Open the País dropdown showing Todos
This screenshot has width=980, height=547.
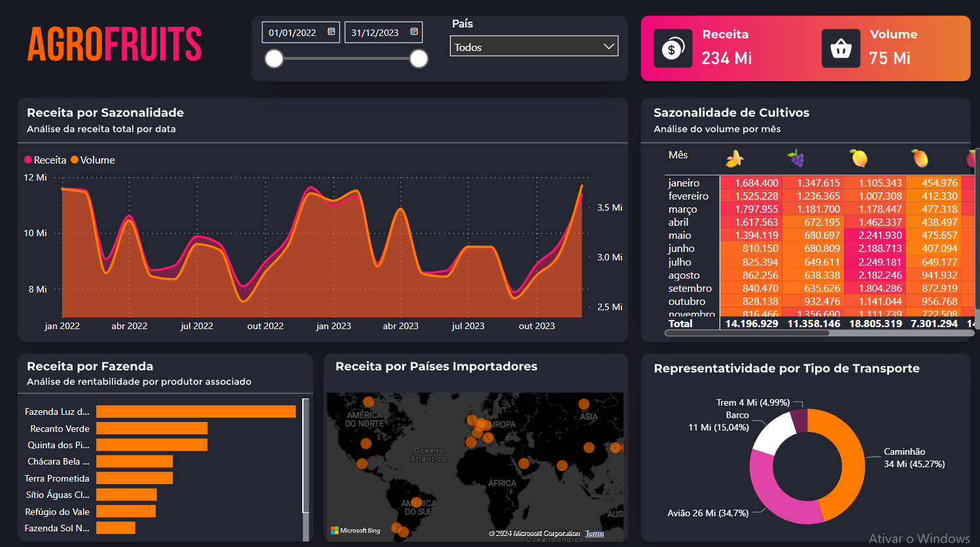click(x=534, y=46)
